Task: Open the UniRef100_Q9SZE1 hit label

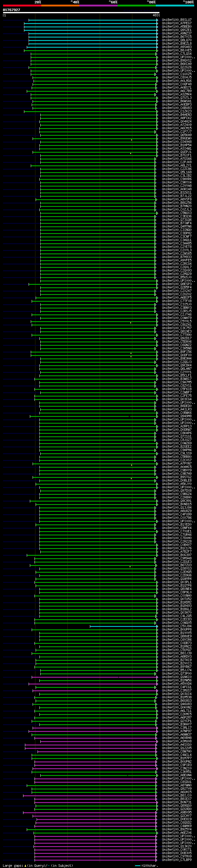Action: coord(176,30)
